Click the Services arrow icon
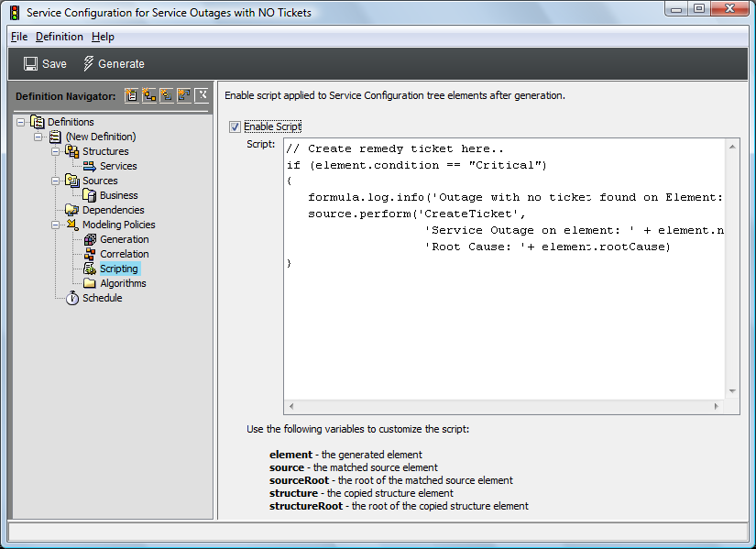This screenshot has width=756, height=549. 90,167
